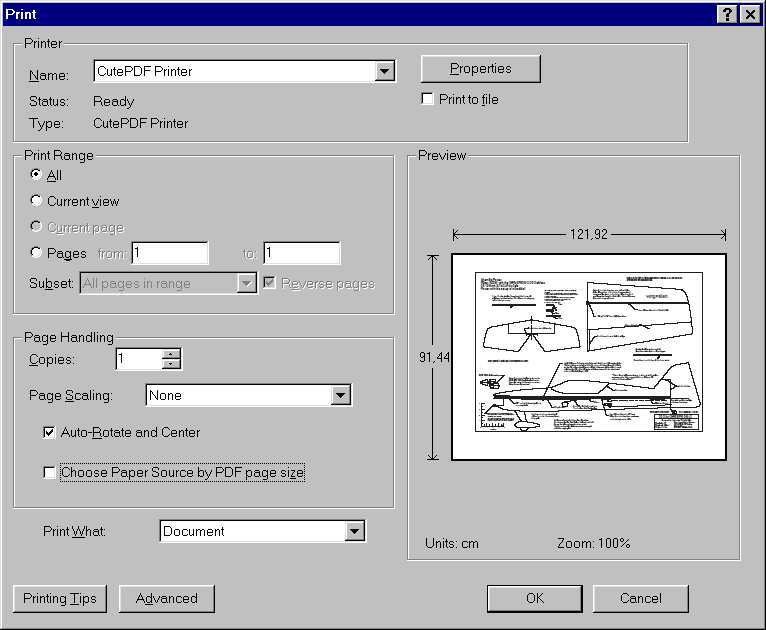766x630 pixels.
Task: Enable the Print to file checkbox
Action: tap(428, 100)
